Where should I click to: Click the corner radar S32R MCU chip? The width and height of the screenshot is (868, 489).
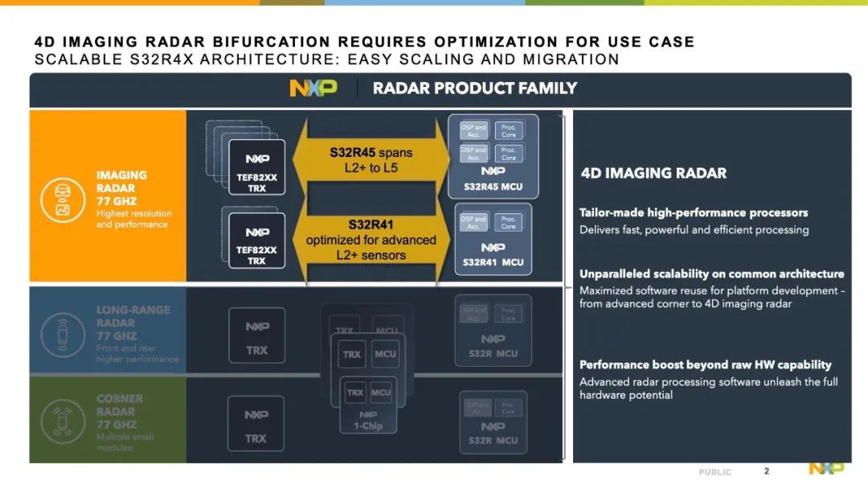(493, 422)
